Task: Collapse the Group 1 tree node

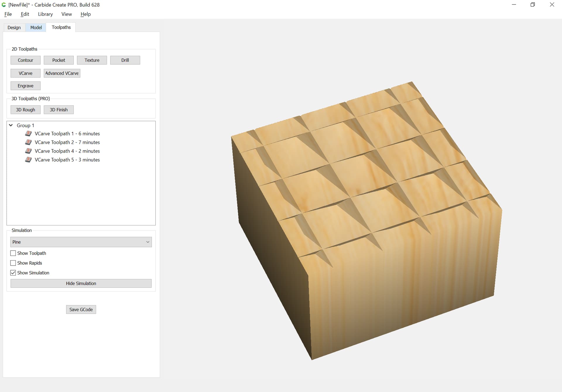Action: click(11, 125)
